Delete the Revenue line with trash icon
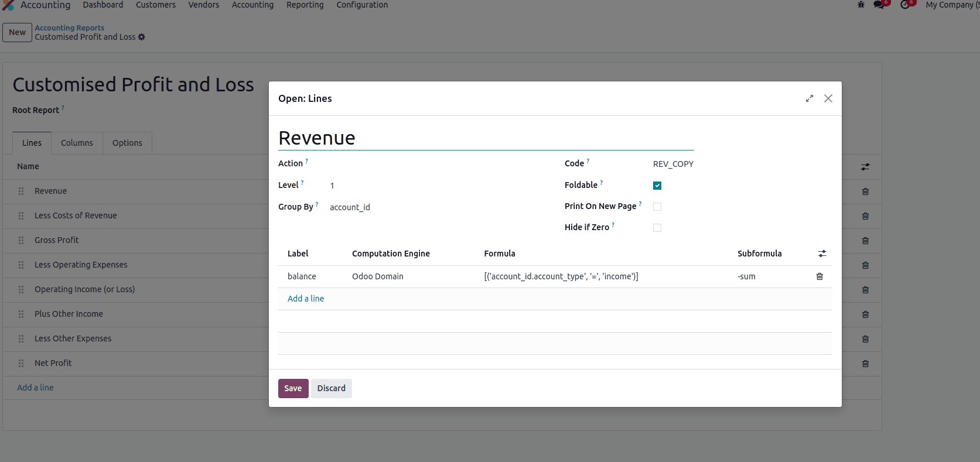 coord(865,191)
